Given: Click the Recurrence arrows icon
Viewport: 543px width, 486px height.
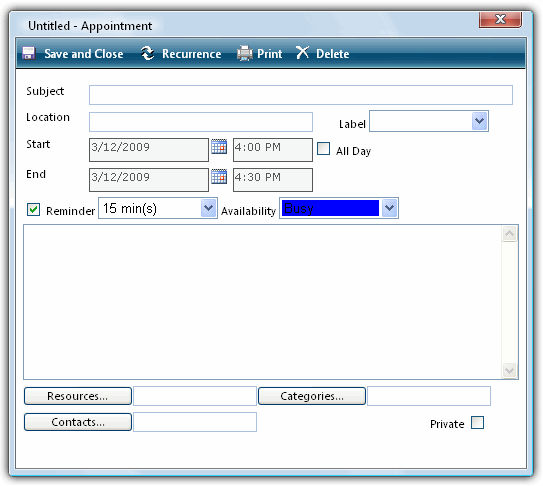Looking at the screenshot, I should 148,53.
